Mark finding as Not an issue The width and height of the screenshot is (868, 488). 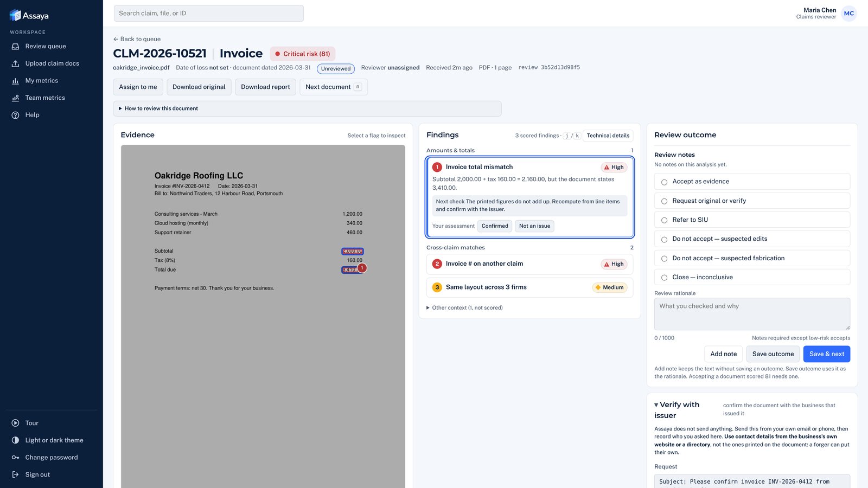534,226
